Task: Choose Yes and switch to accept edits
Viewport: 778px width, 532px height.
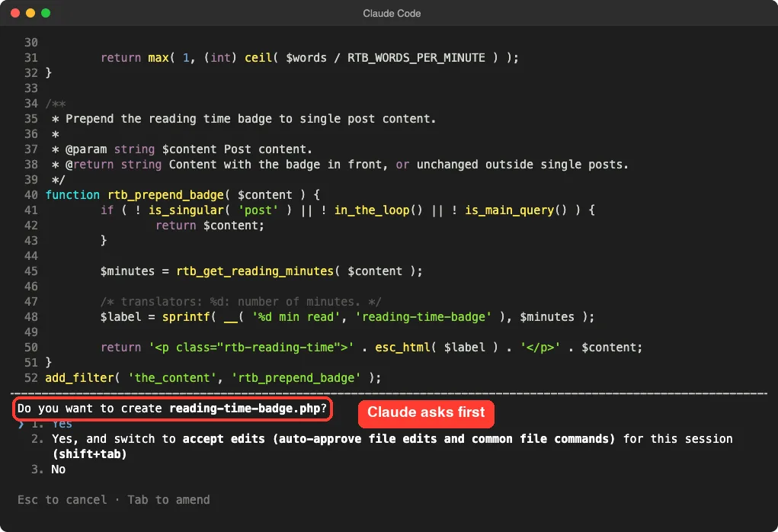Action: pos(382,446)
